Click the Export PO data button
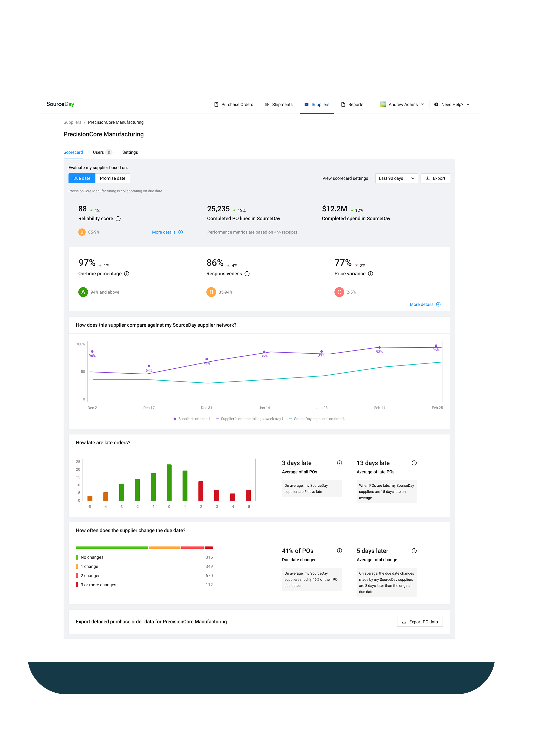The image size is (560, 736). click(420, 622)
